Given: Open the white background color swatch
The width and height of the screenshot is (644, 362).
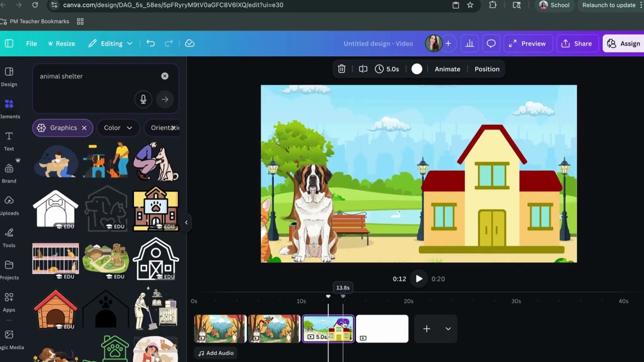Looking at the screenshot, I should tap(417, 69).
